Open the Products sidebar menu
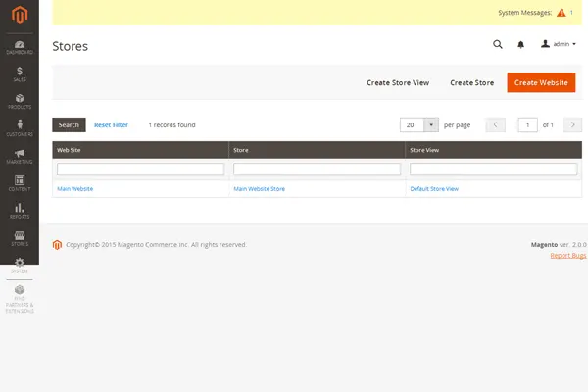Image resolution: width=588 pixels, height=392 pixels. [19, 99]
